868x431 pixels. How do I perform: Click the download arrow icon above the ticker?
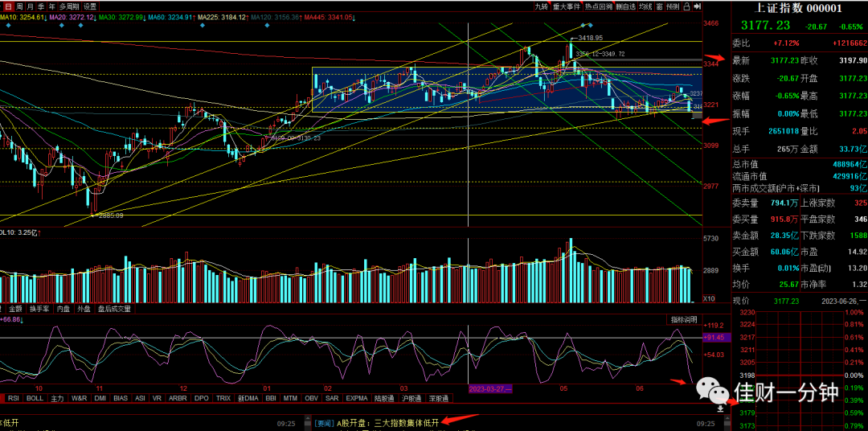pyautogui.click(x=720, y=408)
